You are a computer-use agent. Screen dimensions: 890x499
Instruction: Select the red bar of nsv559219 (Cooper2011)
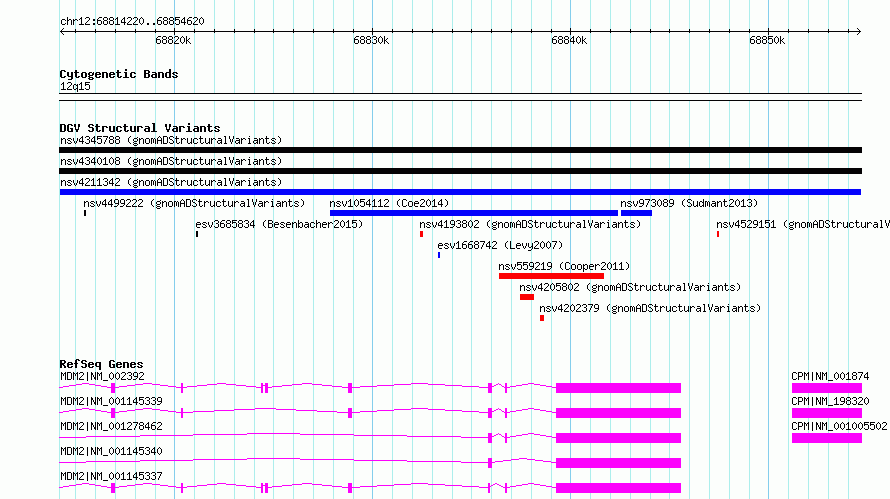click(551, 276)
